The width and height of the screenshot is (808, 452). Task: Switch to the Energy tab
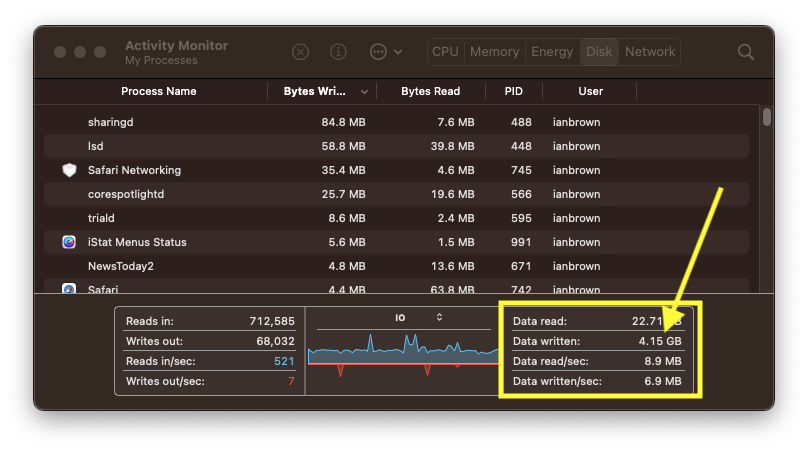[x=552, y=52]
